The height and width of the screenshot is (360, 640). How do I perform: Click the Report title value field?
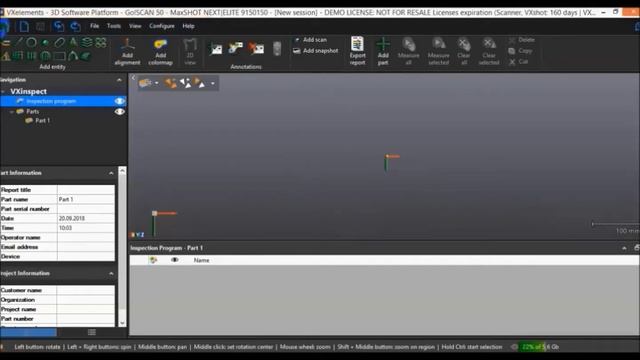coord(86,190)
